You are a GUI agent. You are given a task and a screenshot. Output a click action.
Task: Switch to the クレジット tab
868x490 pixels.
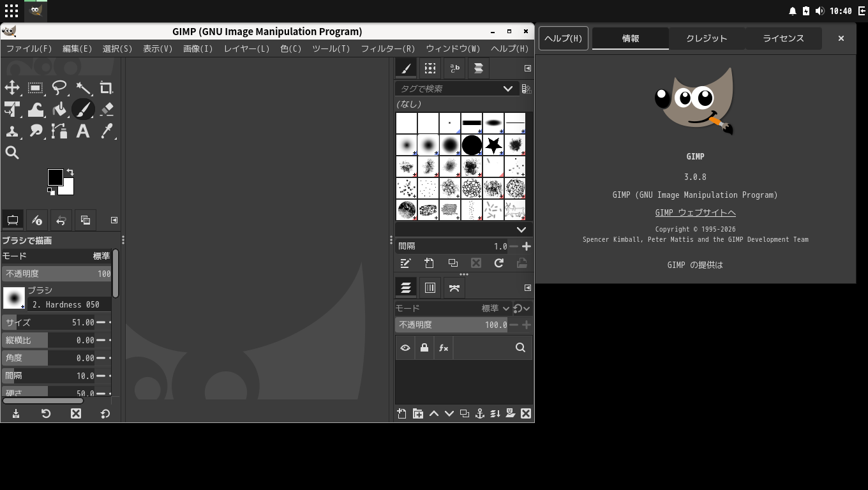tap(706, 38)
